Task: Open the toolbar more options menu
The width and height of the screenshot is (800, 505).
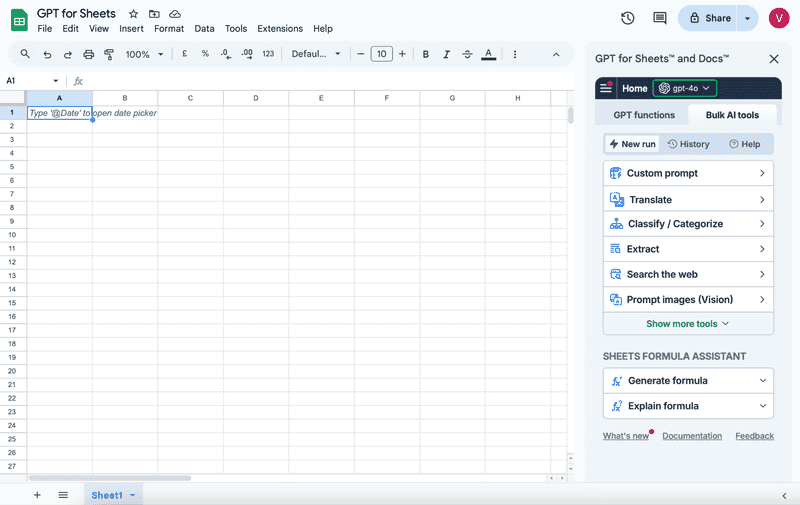Action: coord(515,54)
